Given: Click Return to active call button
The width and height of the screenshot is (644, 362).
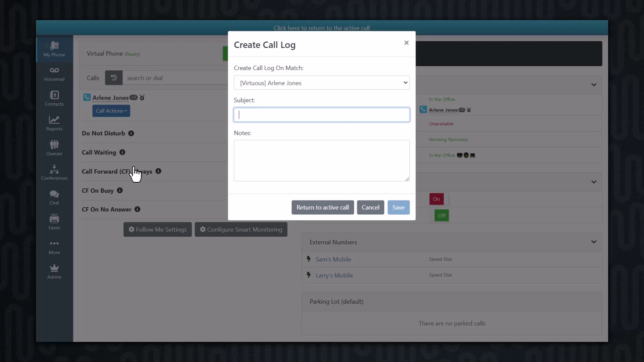Looking at the screenshot, I should [322, 207].
